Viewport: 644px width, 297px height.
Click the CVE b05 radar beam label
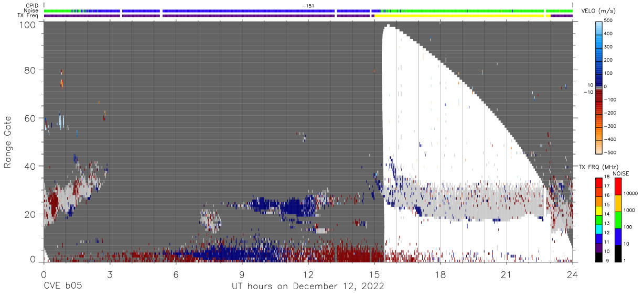click(62, 287)
